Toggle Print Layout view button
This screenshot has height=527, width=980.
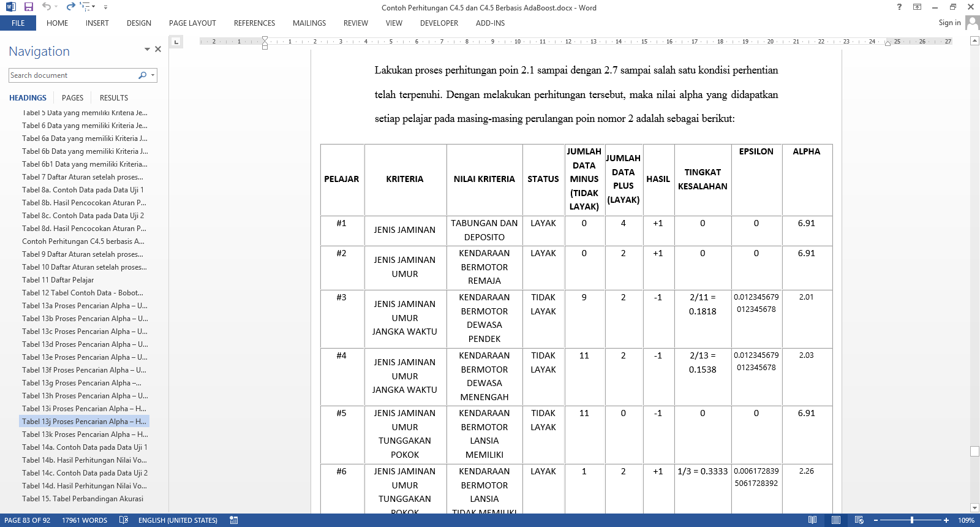tap(836, 520)
